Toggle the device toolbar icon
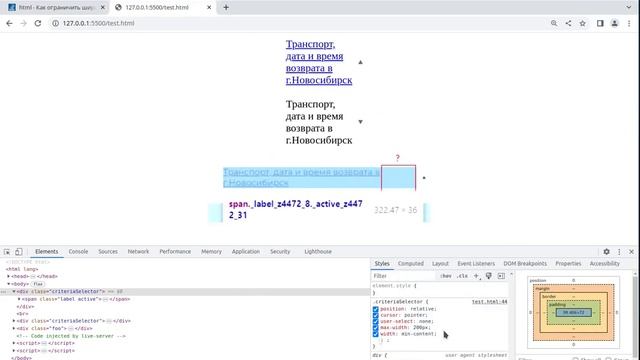 18,252
